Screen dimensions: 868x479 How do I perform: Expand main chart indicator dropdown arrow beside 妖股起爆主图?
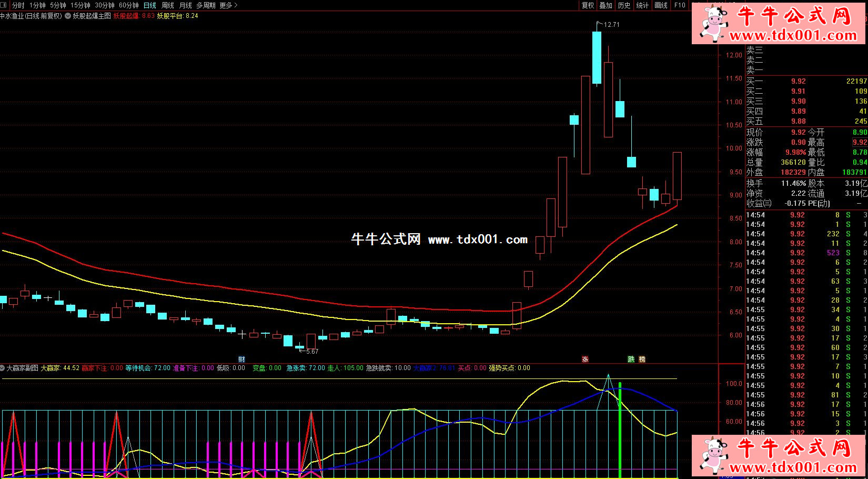68,16
